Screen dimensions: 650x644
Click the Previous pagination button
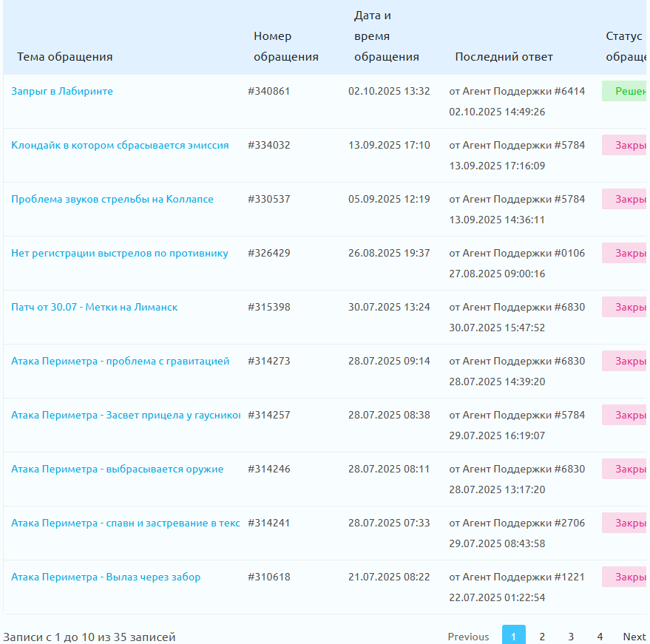pos(468,637)
